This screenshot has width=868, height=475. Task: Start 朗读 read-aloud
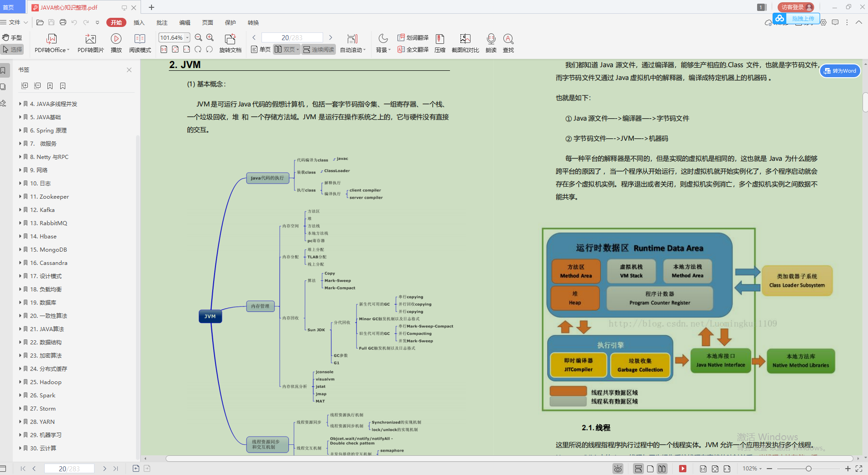491,43
